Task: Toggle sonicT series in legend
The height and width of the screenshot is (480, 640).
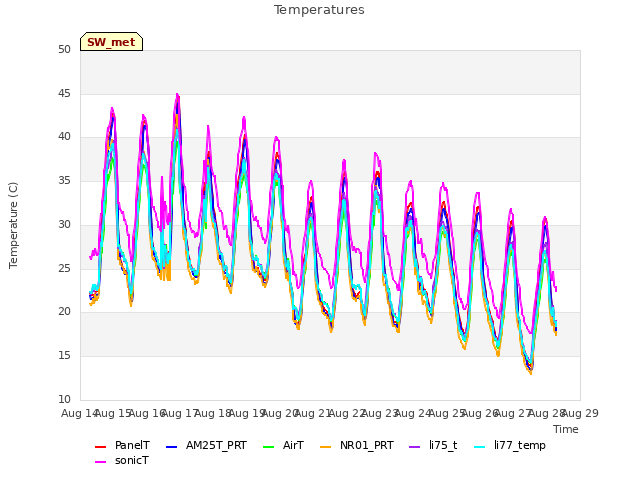Action: [122, 460]
